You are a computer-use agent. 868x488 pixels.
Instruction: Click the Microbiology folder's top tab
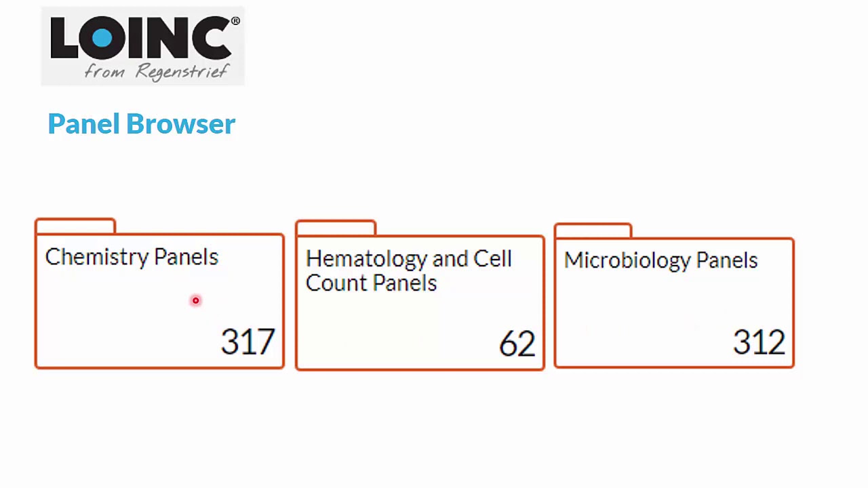click(x=593, y=230)
